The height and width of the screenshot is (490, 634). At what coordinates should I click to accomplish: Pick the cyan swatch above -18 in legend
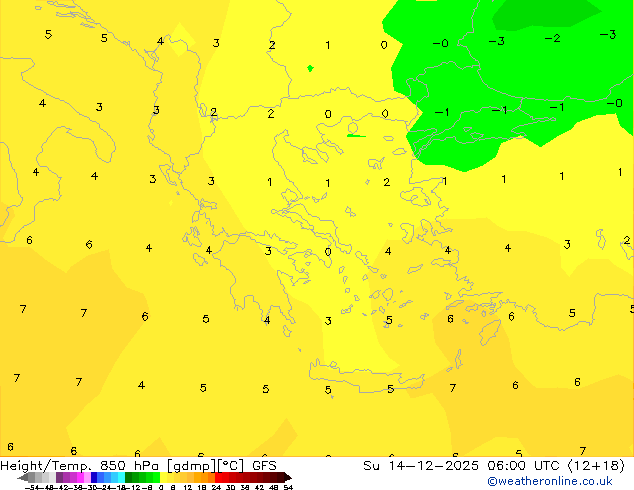(121, 477)
